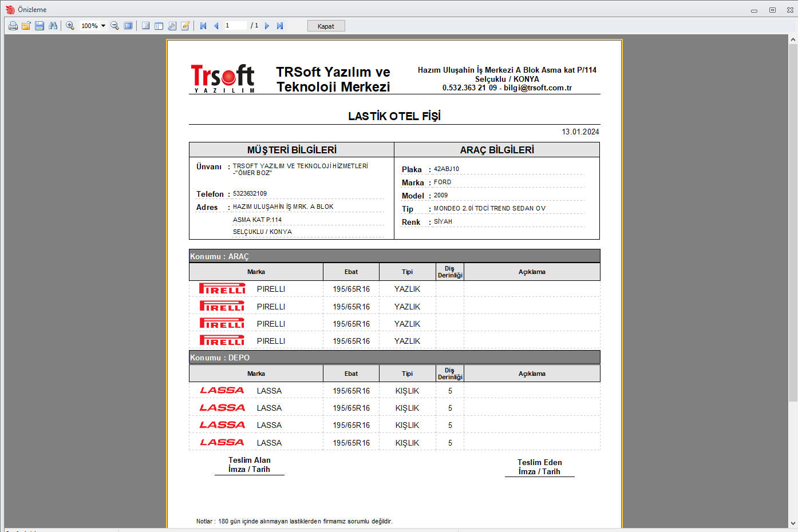Click the TRSoft Yazılım logo

223,78
